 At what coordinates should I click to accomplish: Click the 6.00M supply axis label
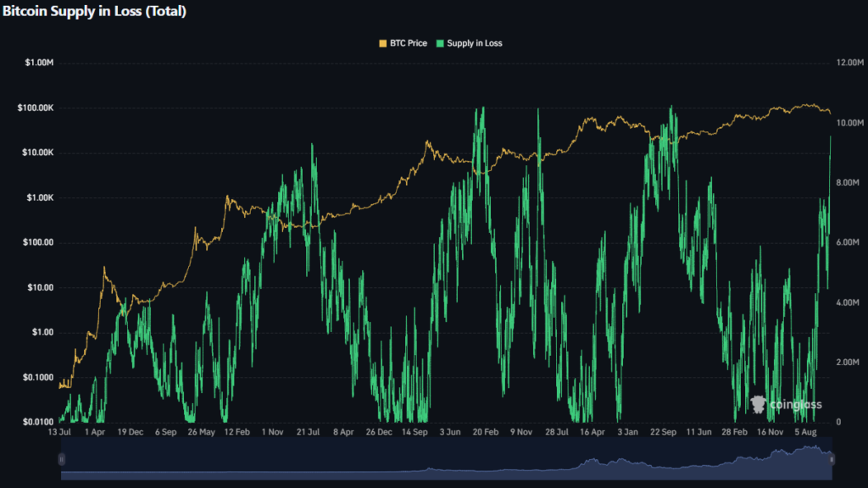pyautogui.click(x=851, y=242)
